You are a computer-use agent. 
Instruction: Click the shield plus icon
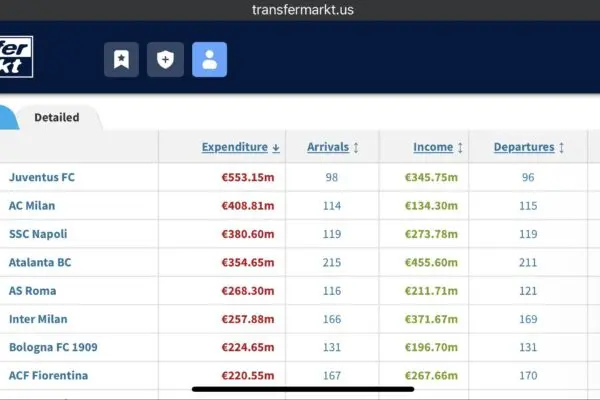click(x=165, y=60)
